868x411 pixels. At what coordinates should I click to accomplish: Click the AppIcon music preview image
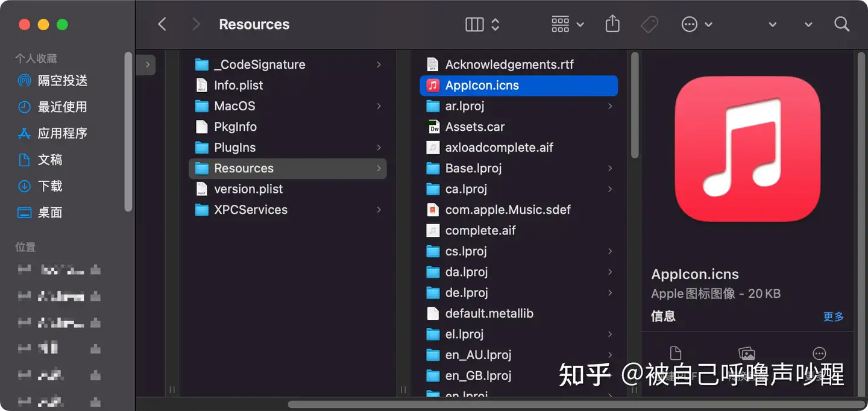(747, 149)
